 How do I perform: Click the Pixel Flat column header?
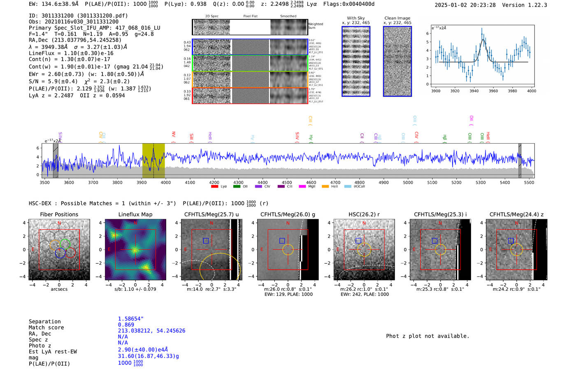[x=250, y=16]
